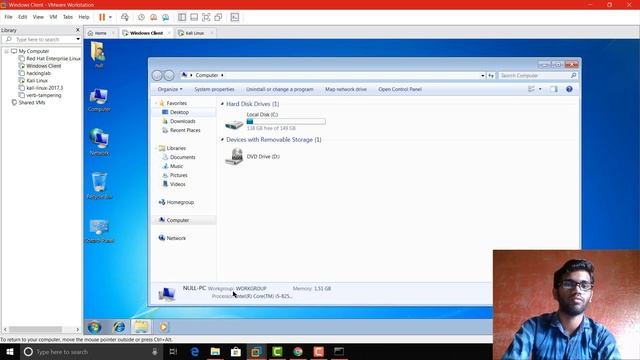Select Documents under Libraries
This screenshot has height=360, width=640.
(182, 157)
